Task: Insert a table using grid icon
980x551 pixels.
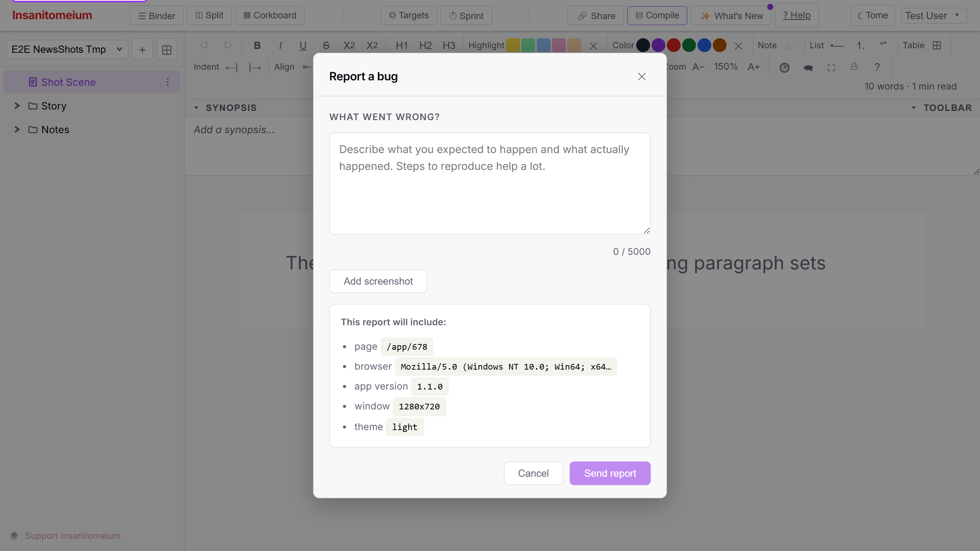Action: (937, 46)
